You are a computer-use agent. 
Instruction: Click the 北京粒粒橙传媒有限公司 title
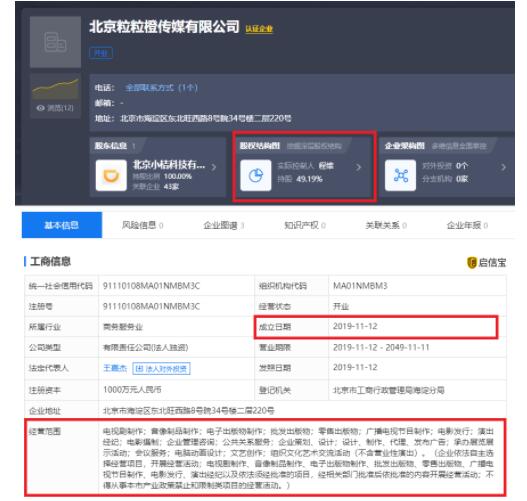[x=164, y=27]
